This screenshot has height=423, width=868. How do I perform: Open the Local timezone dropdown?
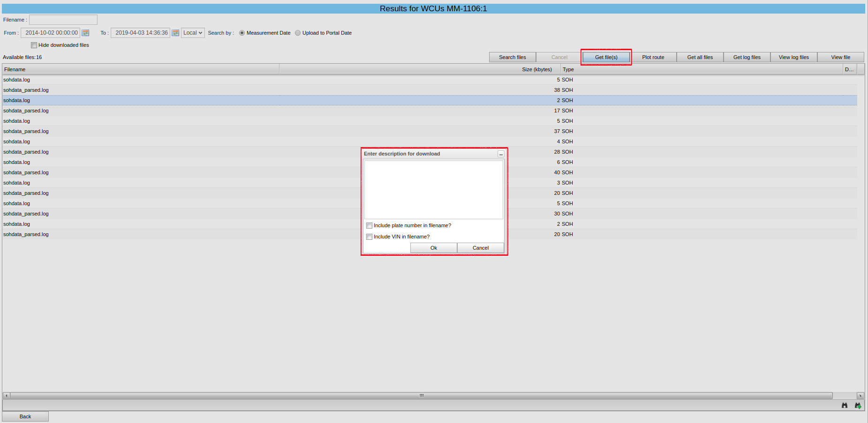[x=193, y=33]
